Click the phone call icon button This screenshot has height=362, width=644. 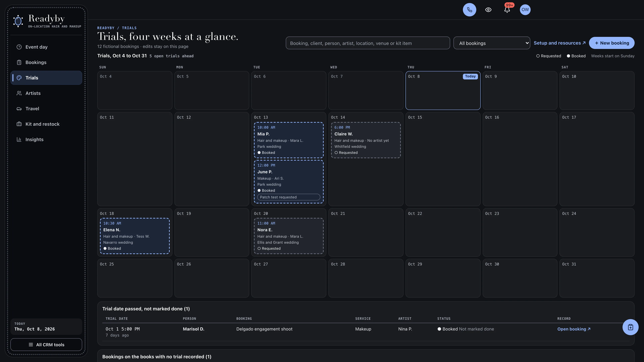click(469, 10)
